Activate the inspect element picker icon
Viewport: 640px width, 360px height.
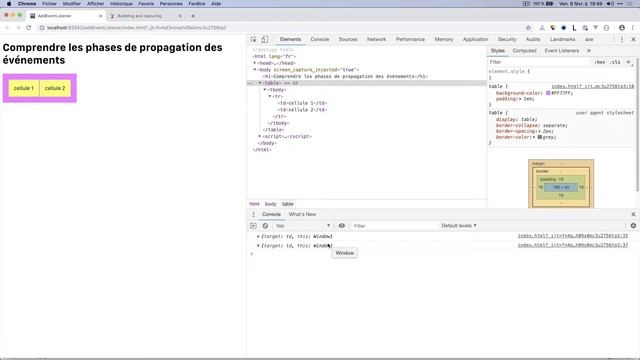[253, 40]
